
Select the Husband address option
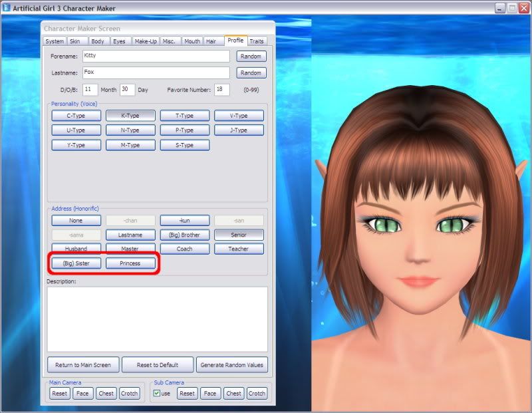76,249
